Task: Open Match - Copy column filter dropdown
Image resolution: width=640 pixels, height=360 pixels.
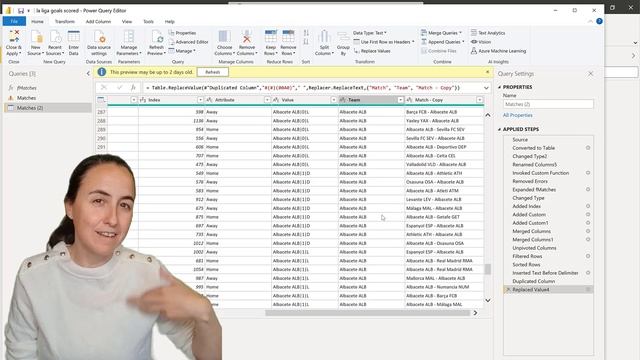Action: point(480,100)
